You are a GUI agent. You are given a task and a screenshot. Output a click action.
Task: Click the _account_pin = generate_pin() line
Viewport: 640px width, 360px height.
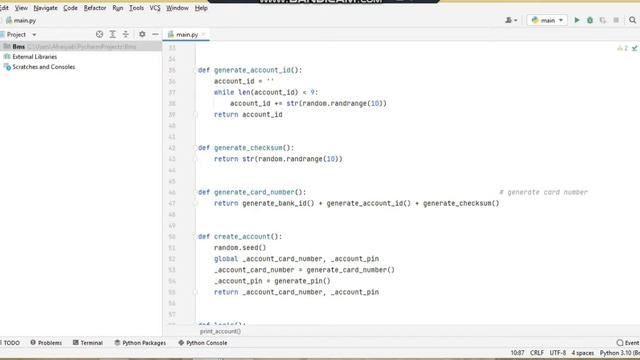pos(272,281)
